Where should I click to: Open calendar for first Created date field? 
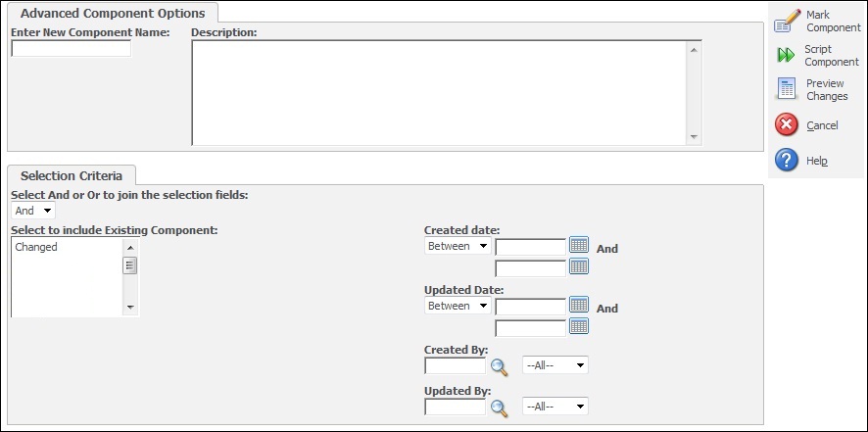[x=579, y=245]
